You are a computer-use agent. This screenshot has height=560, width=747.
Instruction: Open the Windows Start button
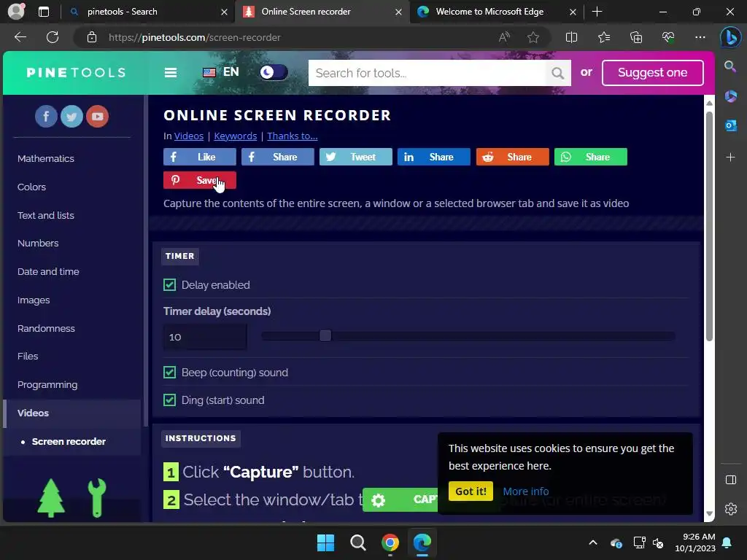(x=326, y=542)
